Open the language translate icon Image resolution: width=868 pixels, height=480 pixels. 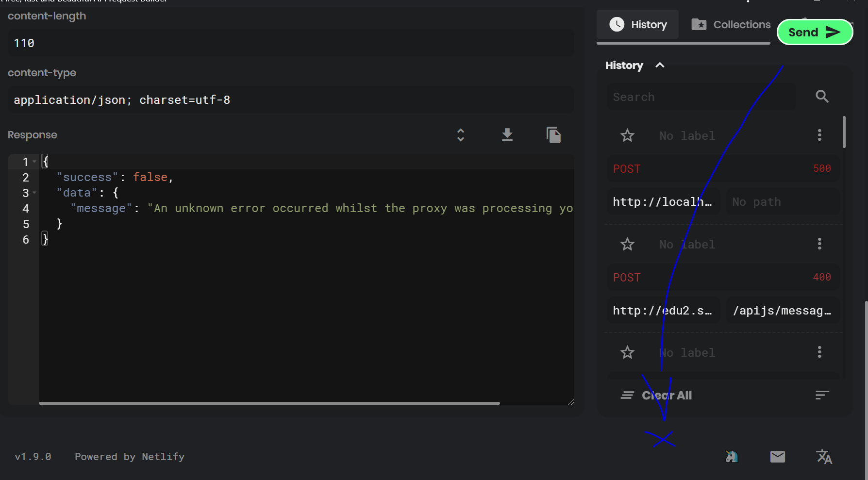824,457
